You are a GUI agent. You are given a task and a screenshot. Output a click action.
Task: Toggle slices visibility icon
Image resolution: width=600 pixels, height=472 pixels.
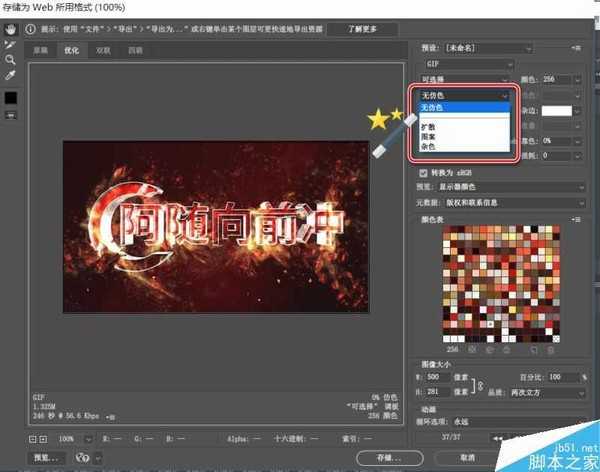point(12,115)
